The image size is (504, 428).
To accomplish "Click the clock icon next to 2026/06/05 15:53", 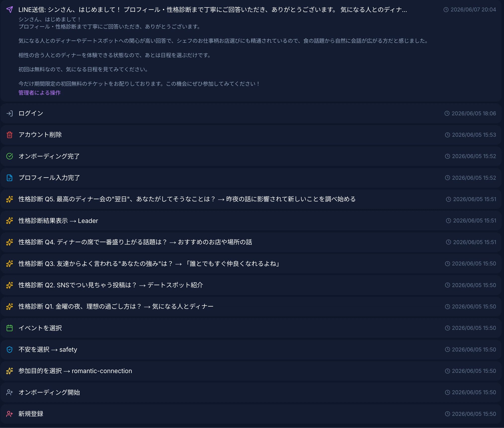I will 447,135.
